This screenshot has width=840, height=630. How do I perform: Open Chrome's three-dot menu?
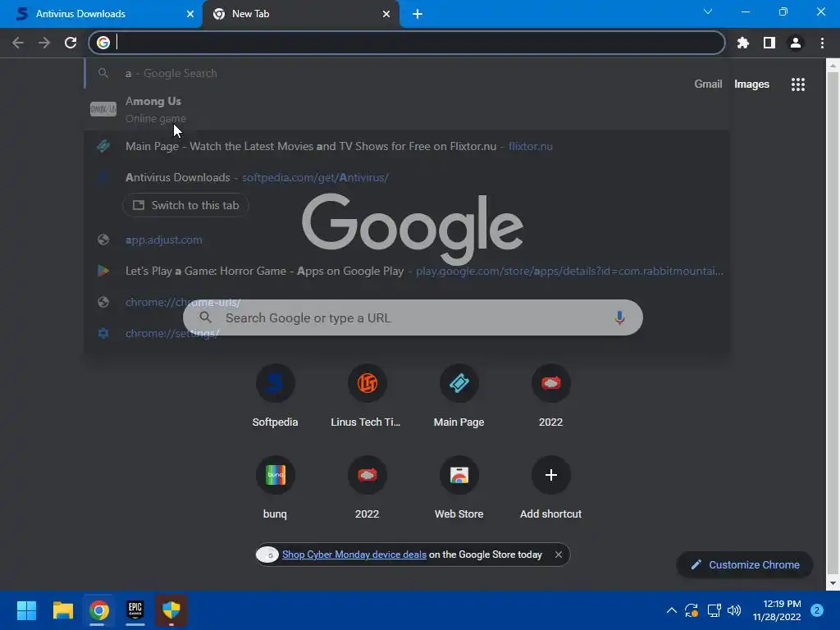[x=822, y=43]
